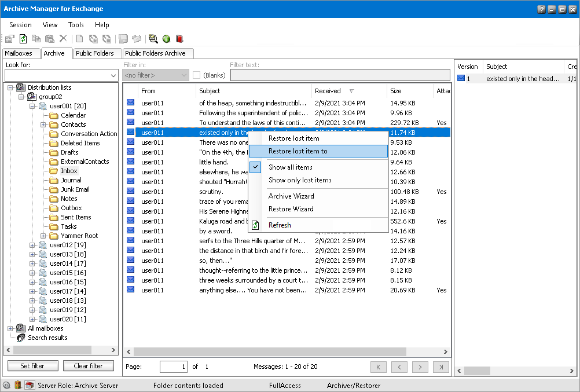Click the Filter text input field
Screen dimensions: 580x392
[340, 75]
